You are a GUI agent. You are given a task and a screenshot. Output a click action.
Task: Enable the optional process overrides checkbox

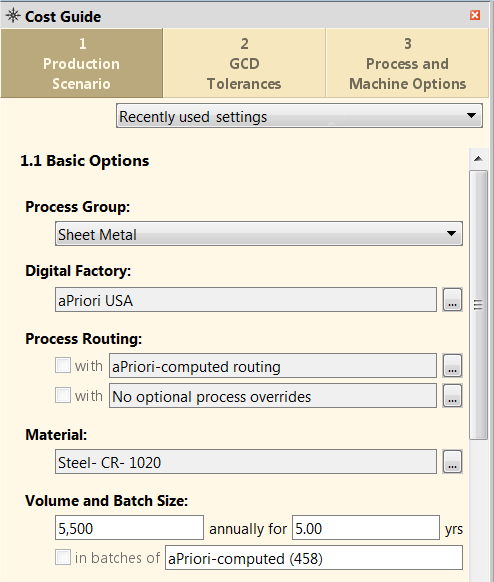[63, 395]
